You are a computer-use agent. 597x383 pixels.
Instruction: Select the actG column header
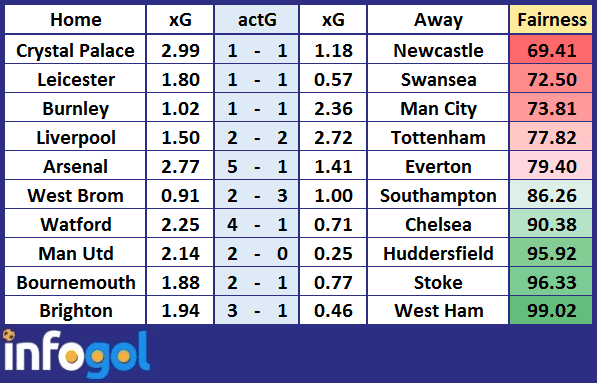tap(257, 20)
